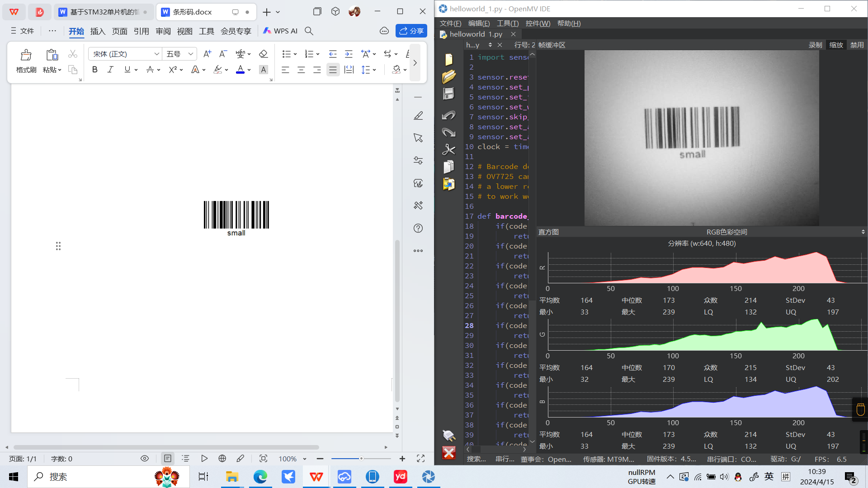Click the settings sliders icon in WPS side panel
The width and height of the screenshot is (868, 488).
point(418,160)
